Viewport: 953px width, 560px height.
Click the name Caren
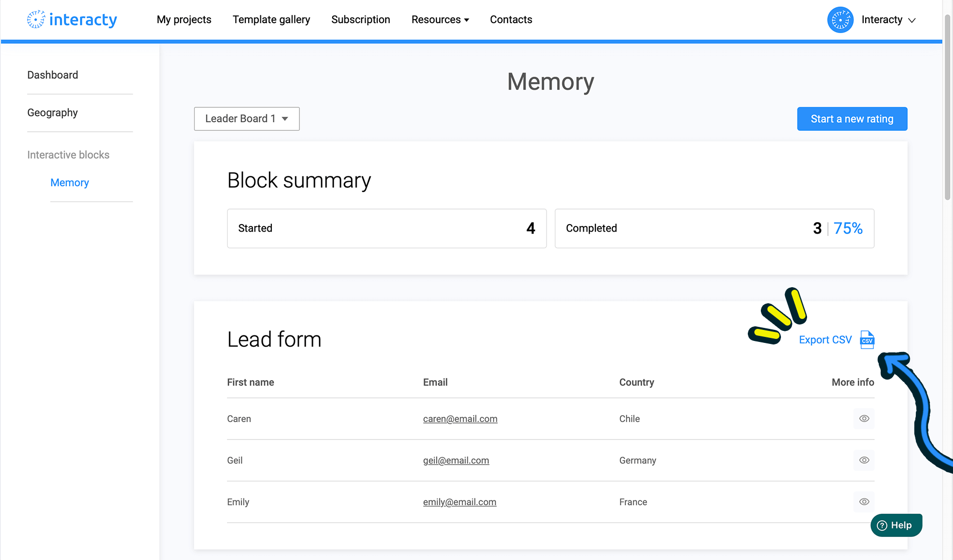(x=239, y=419)
